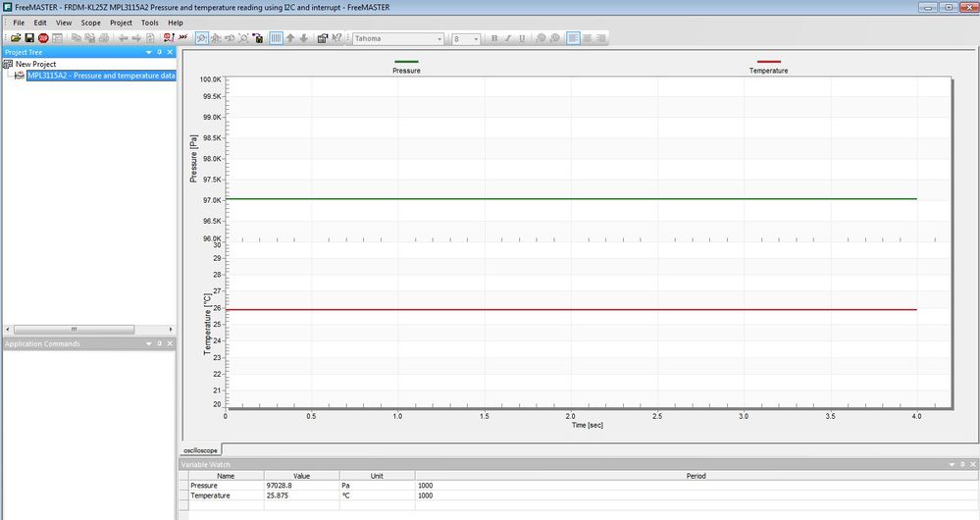
Task: Click scroll left arrow in Project Tree
Action: (x=8, y=330)
